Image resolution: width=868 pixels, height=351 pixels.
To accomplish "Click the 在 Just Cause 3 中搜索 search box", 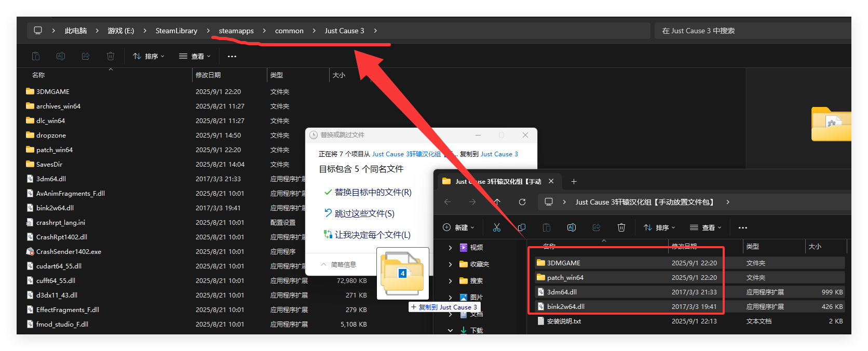I will click(753, 31).
